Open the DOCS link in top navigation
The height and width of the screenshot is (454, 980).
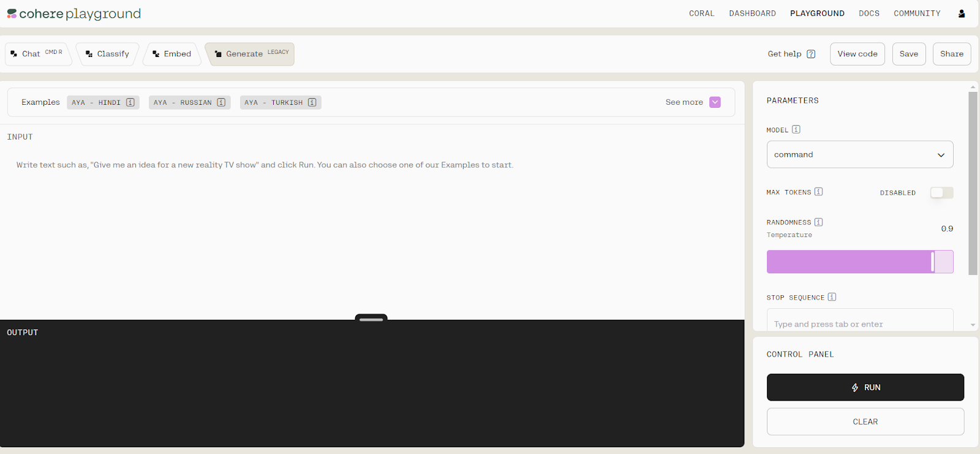869,13
